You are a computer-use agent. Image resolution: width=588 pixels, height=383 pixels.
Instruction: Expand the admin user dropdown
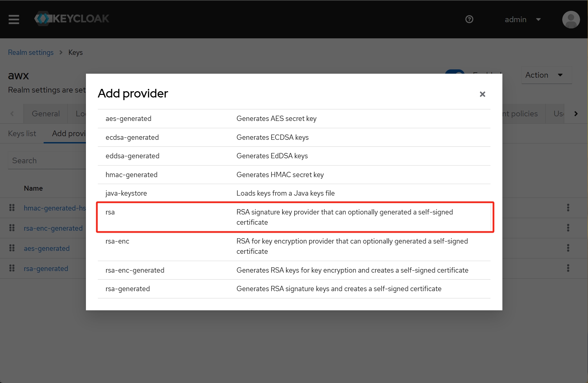[523, 19]
